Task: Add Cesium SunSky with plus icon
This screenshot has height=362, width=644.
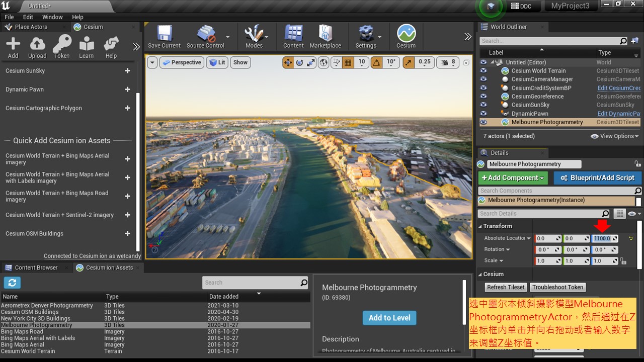Action: 127,71
